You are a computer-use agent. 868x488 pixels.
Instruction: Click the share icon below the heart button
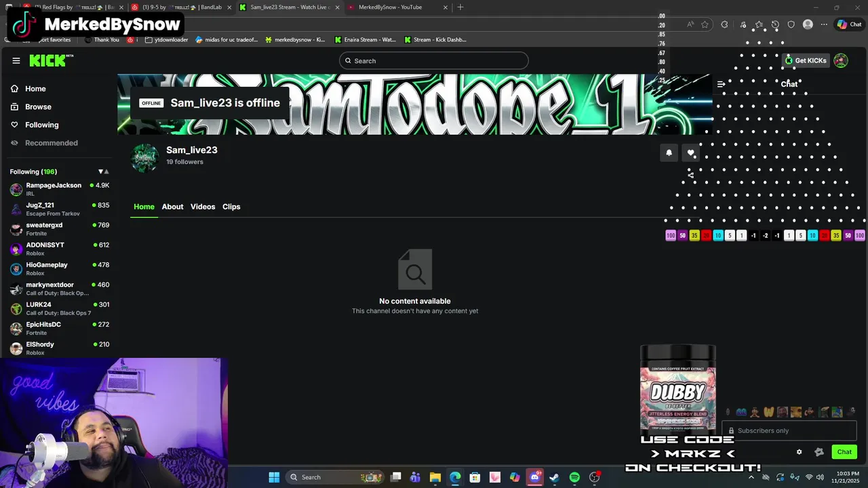690,175
